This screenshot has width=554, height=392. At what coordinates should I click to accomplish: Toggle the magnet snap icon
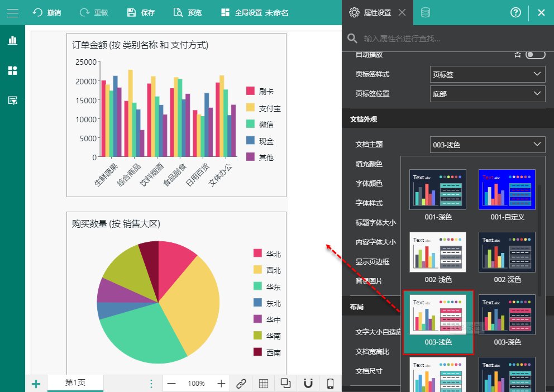(308, 384)
